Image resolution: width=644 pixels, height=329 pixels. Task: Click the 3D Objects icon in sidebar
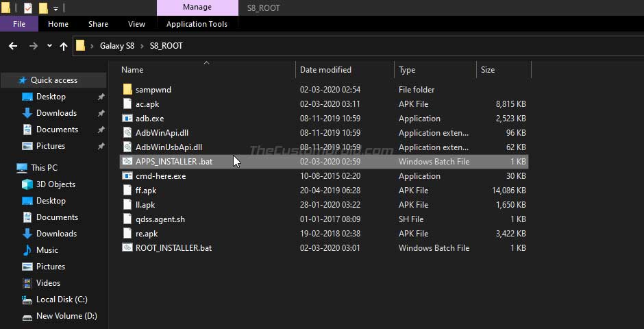pos(27,184)
